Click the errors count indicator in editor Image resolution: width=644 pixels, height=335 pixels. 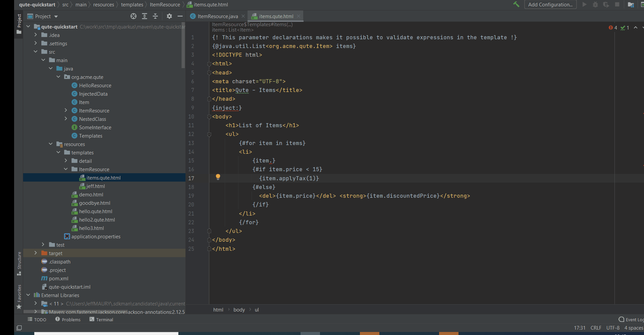[x=613, y=28]
